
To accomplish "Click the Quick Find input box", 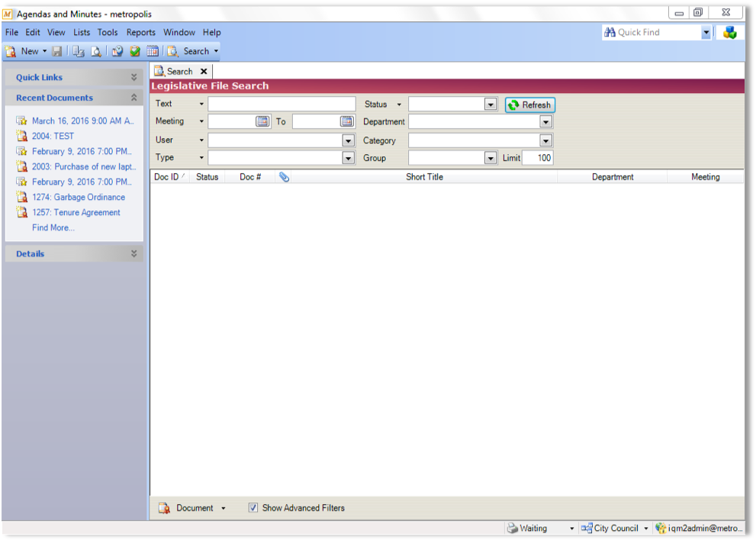I will click(x=658, y=32).
